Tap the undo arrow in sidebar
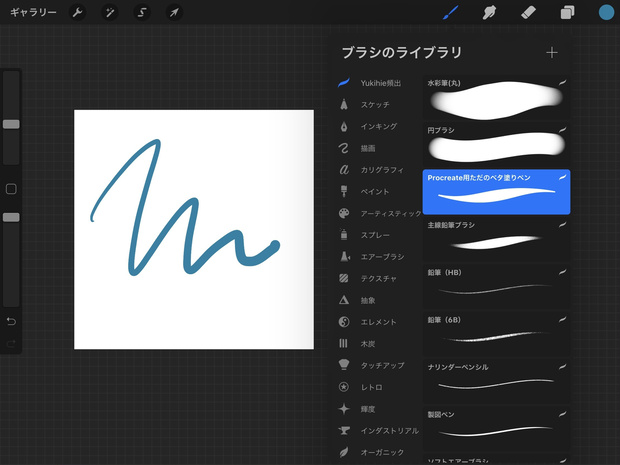Image resolution: width=620 pixels, height=465 pixels. point(11,321)
